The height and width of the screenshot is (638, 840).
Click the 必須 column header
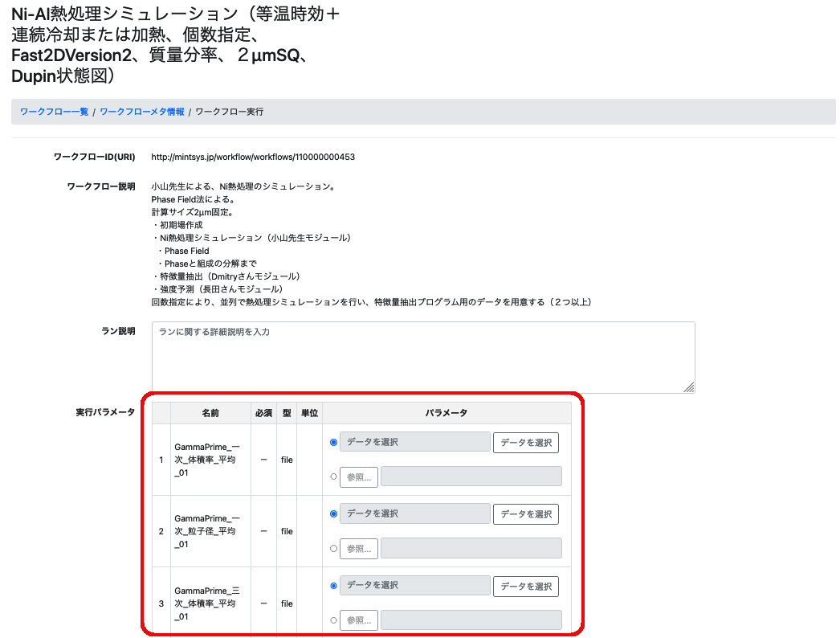(263, 413)
